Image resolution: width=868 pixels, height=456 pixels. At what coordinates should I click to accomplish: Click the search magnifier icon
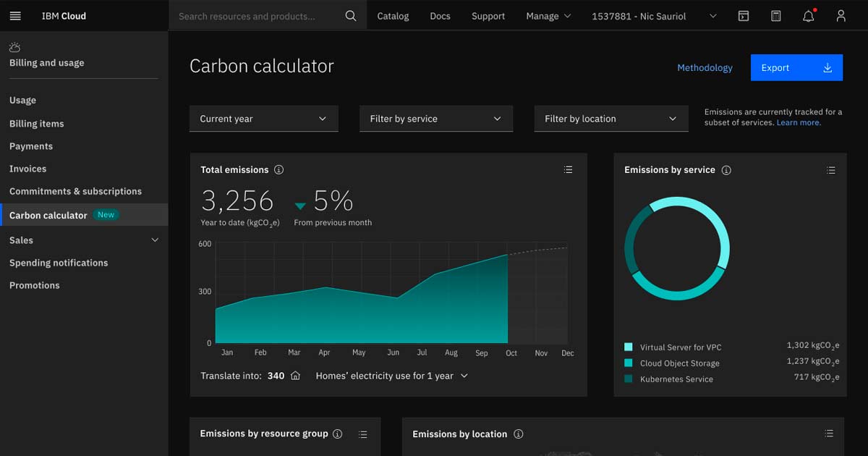click(x=351, y=16)
